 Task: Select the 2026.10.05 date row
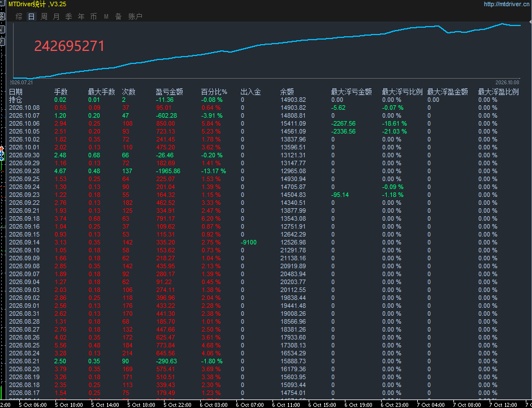[x=24, y=131]
